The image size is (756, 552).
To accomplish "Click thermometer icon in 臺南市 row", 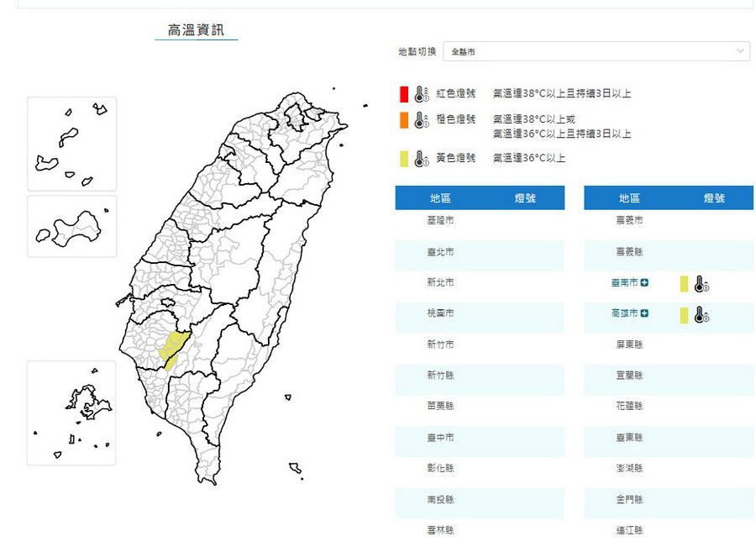I will click(701, 285).
